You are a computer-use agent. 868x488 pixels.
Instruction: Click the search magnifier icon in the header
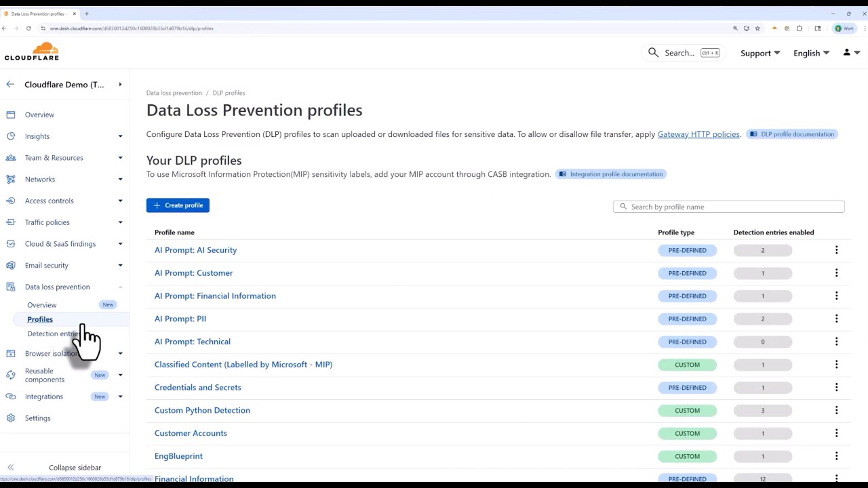[653, 52]
